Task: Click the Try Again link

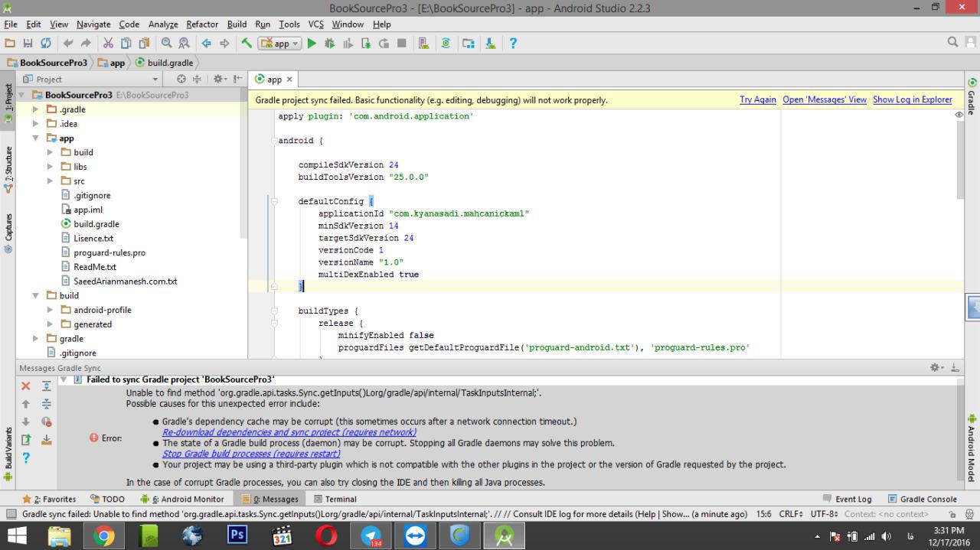Action: [x=757, y=100]
